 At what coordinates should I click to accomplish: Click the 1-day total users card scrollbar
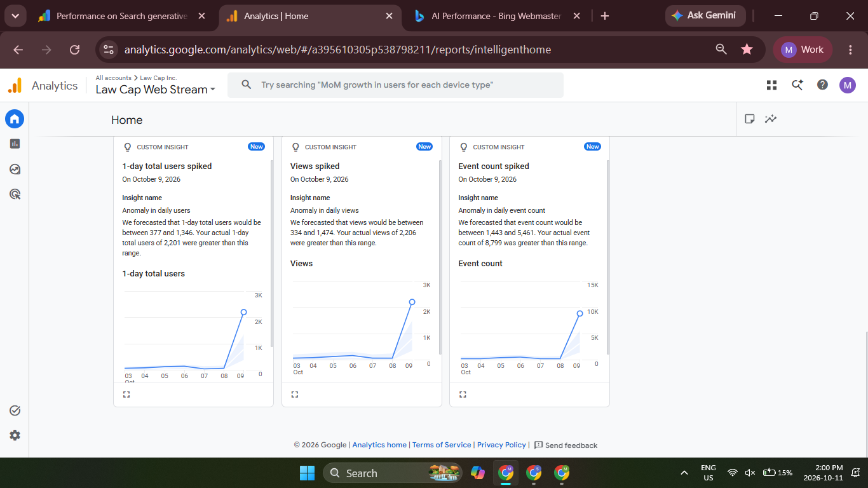[x=272, y=253]
